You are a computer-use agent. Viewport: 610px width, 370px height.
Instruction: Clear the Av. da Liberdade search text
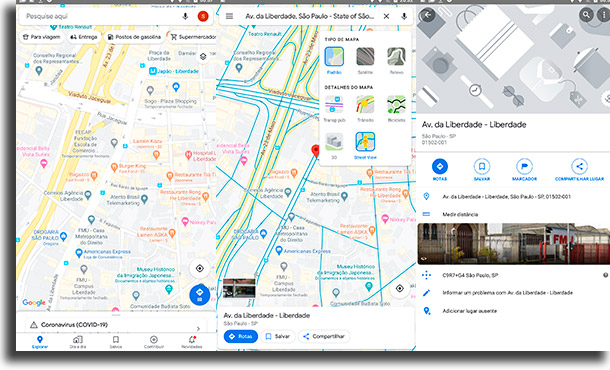[x=386, y=16]
